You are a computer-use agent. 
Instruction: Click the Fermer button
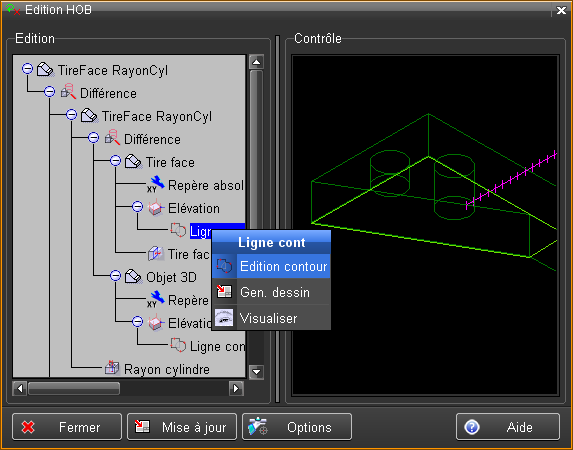coord(67,427)
